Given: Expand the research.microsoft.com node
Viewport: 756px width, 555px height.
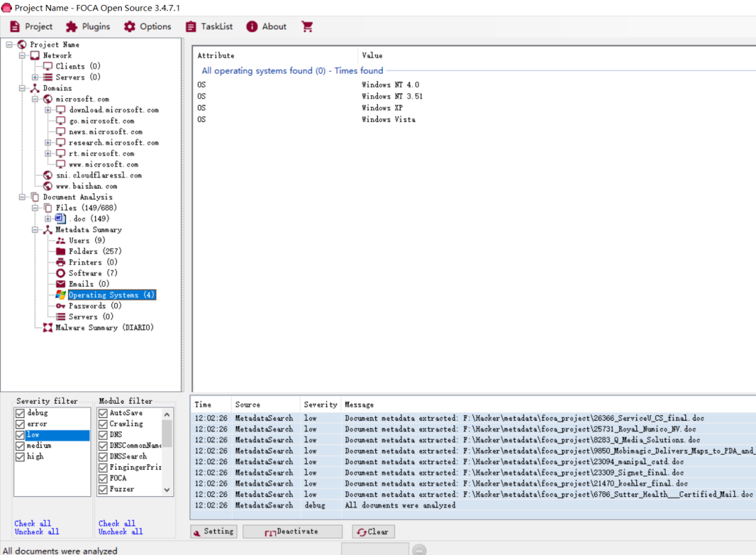Looking at the screenshot, I should point(48,143).
